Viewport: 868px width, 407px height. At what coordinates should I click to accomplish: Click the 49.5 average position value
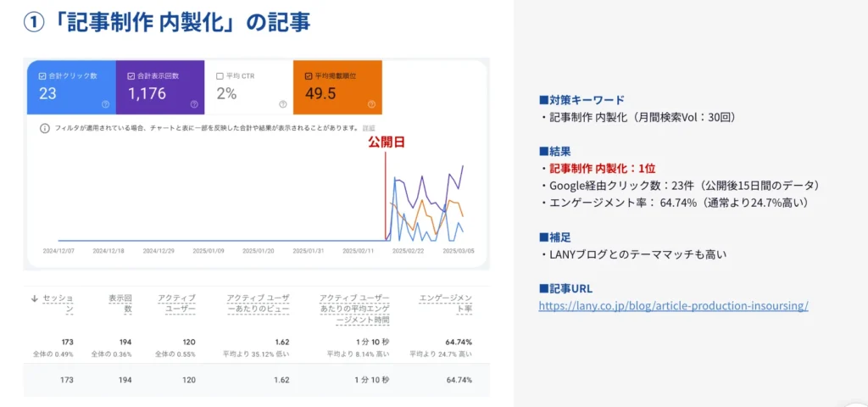click(320, 93)
